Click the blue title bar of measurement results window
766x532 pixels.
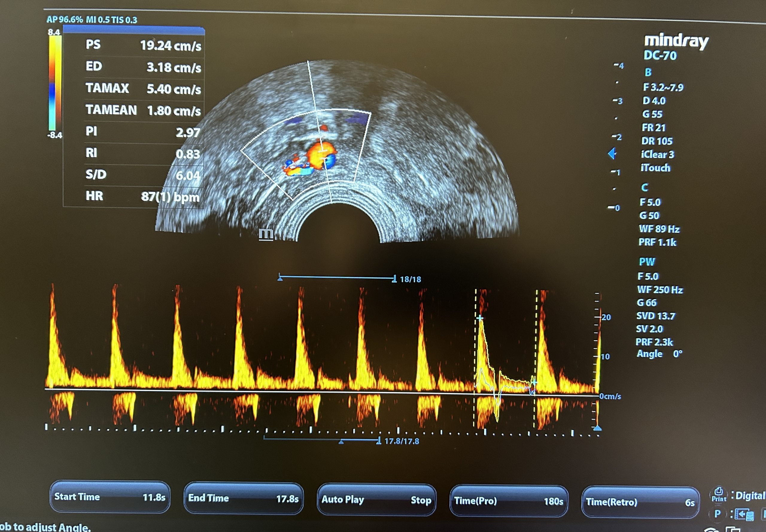coord(134,30)
